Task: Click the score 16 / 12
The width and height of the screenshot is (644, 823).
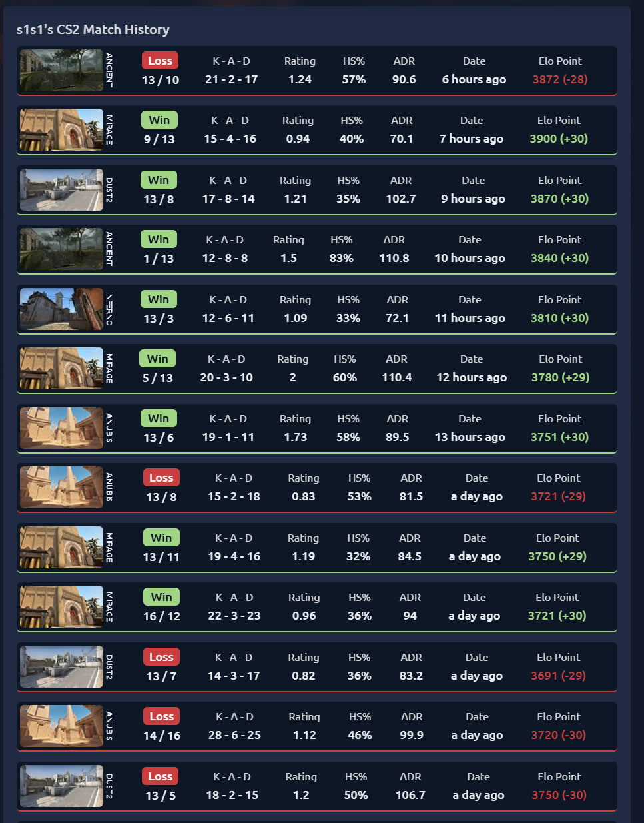Action: 161,616
